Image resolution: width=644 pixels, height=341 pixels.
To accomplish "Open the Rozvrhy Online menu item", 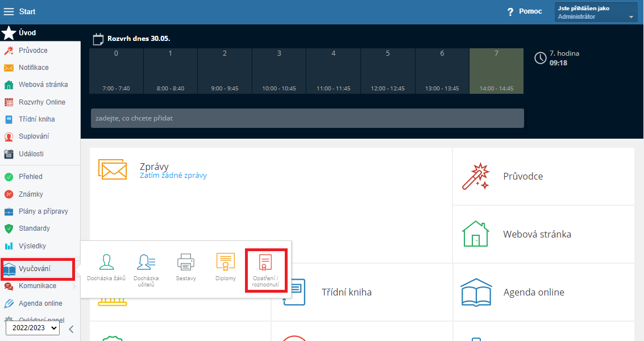I will 42,102.
